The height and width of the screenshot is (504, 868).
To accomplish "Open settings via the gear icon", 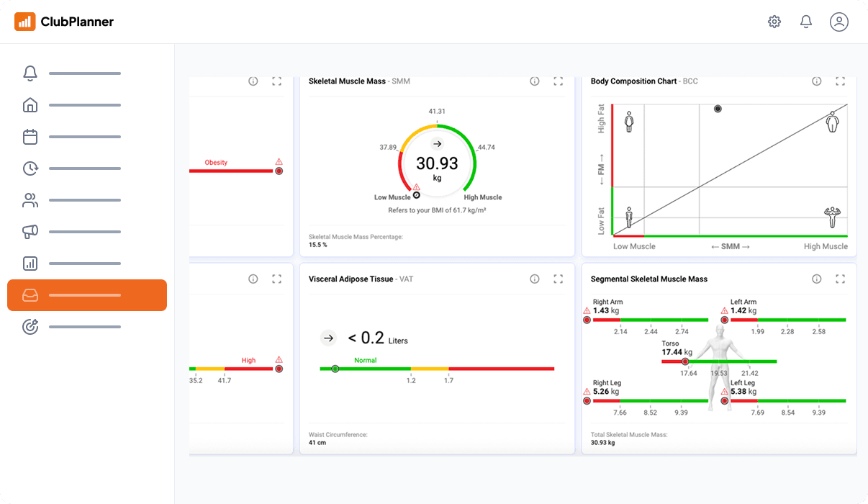I will [774, 22].
